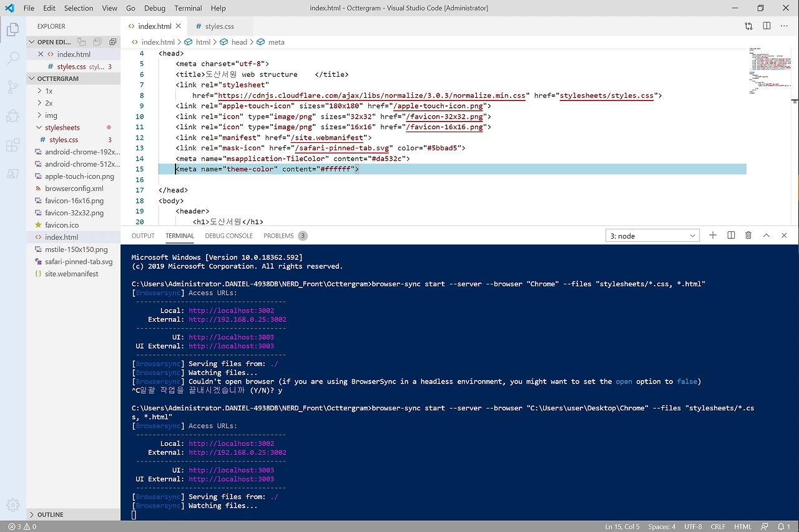Switch to the Output panel tab
The image size is (799, 532).
point(143,236)
